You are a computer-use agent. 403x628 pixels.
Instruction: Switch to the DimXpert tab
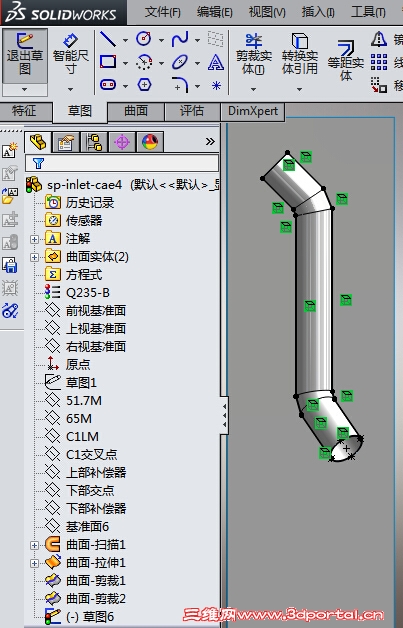(x=253, y=111)
